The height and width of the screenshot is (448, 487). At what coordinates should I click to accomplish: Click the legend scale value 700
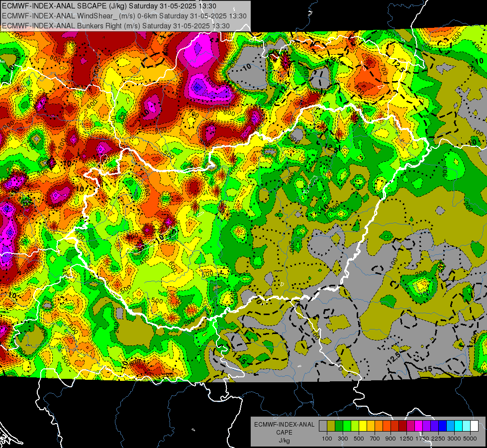[x=375, y=439]
